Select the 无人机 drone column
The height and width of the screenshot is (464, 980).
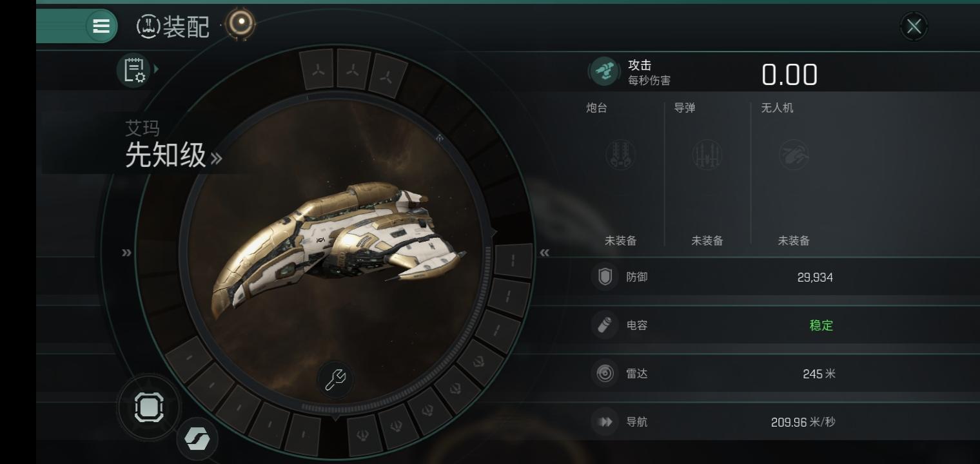point(794,174)
